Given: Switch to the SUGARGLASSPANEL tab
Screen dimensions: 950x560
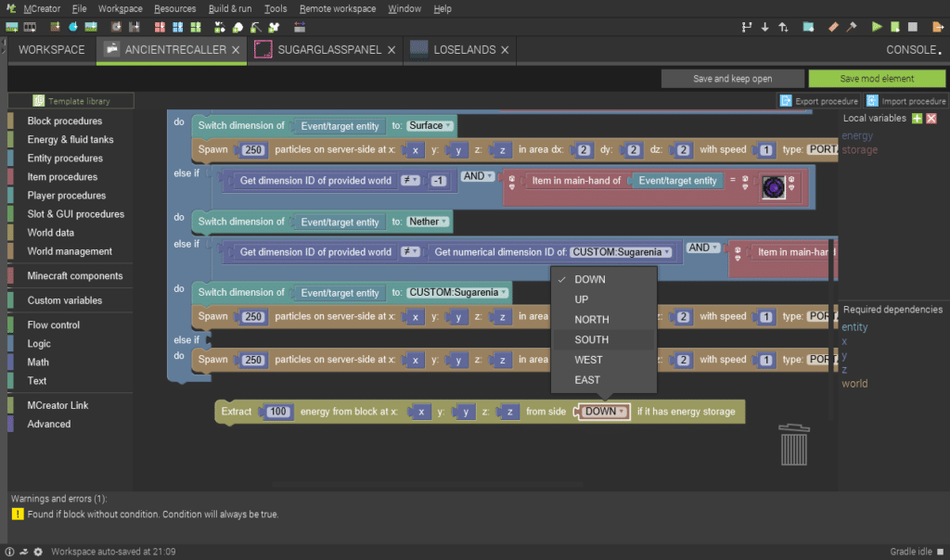Looking at the screenshot, I should [x=325, y=50].
